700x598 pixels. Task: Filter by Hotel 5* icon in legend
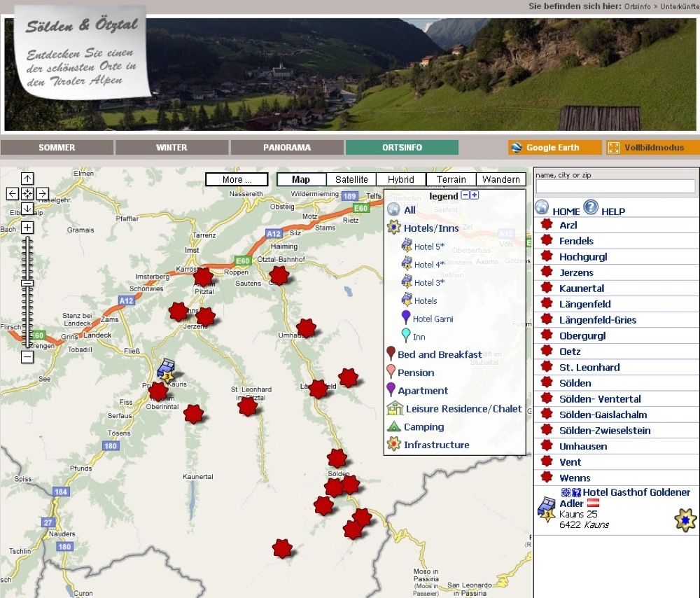tap(406, 245)
